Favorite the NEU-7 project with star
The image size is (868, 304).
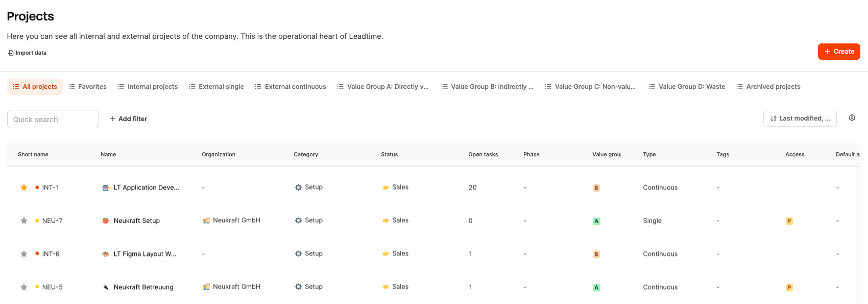coord(24,221)
